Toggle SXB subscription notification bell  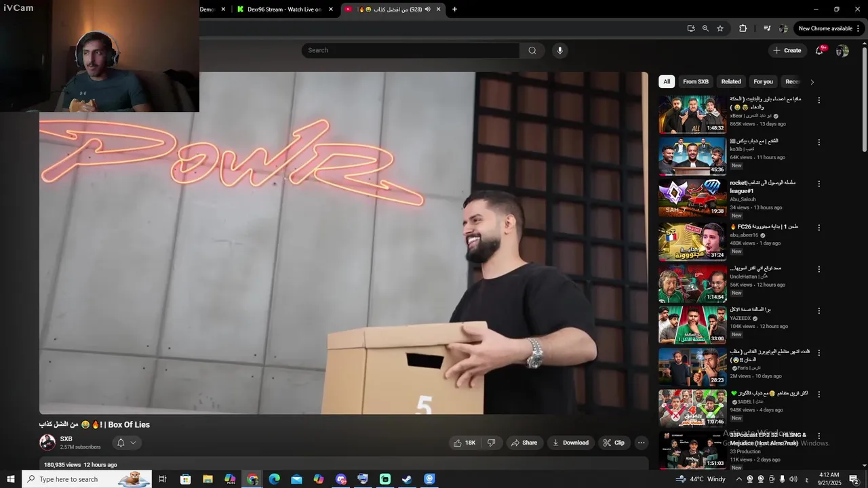click(x=121, y=443)
